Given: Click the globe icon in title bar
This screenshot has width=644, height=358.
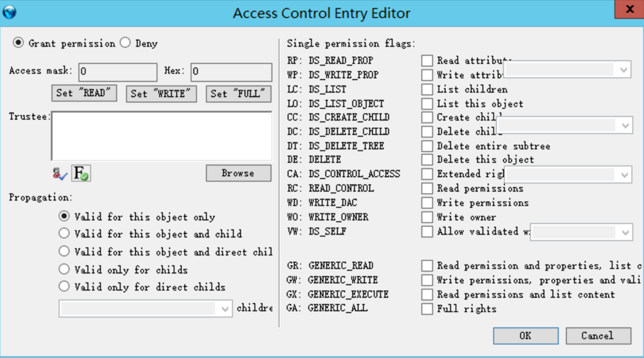Looking at the screenshot, I should (x=10, y=13).
